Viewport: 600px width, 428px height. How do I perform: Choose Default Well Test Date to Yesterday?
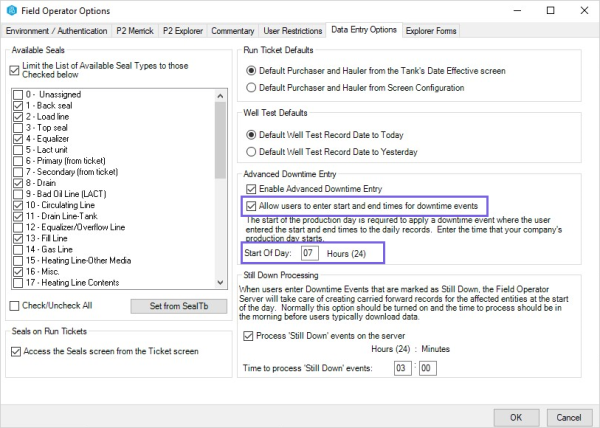pyautogui.click(x=253, y=151)
